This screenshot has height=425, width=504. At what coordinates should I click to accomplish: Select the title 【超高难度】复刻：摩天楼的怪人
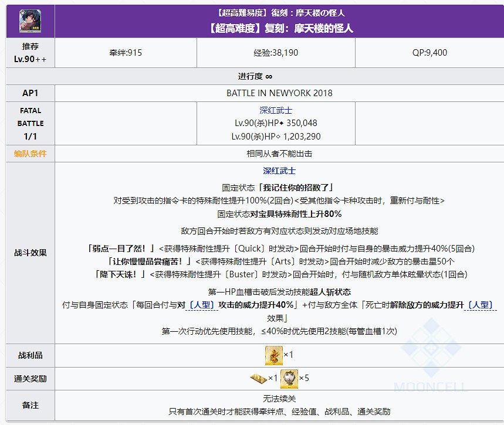point(279,28)
